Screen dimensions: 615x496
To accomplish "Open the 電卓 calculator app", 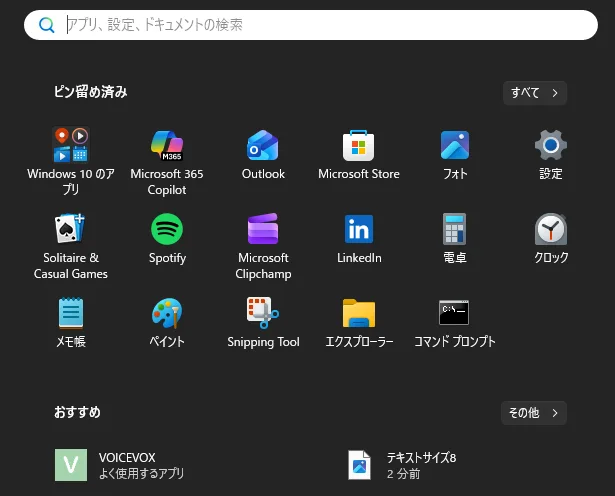I will [x=455, y=229].
